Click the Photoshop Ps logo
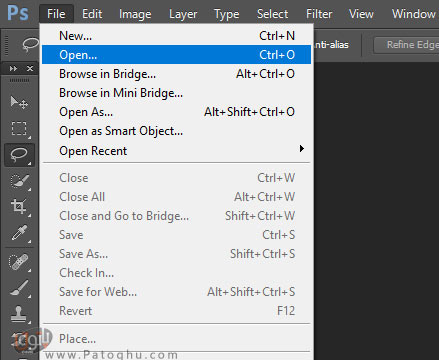Image resolution: width=439 pixels, height=360 pixels. click(x=18, y=13)
